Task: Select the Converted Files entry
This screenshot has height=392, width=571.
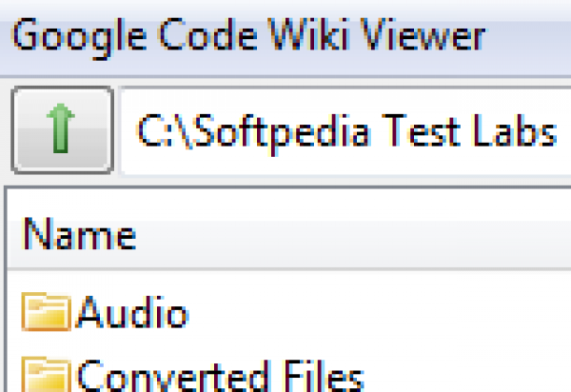Action: point(219,376)
